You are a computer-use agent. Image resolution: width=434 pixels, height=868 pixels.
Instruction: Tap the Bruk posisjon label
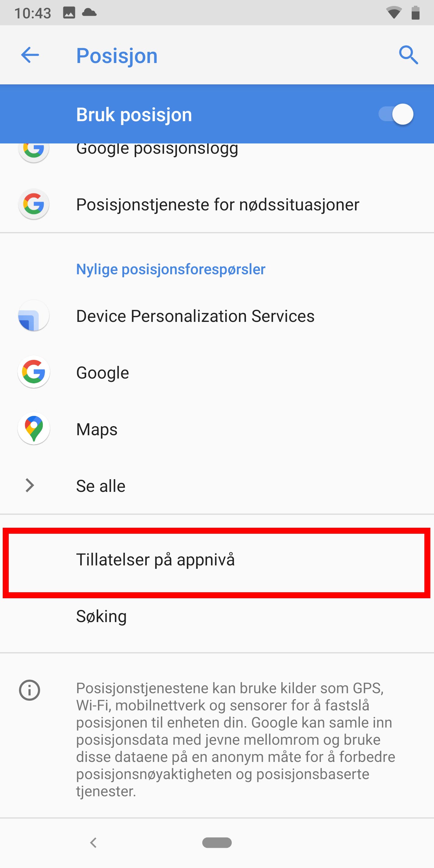click(x=134, y=115)
